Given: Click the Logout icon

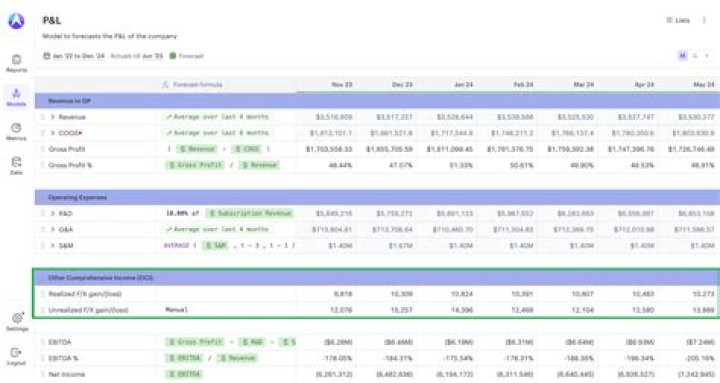Looking at the screenshot, I should click(x=16, y=356).
